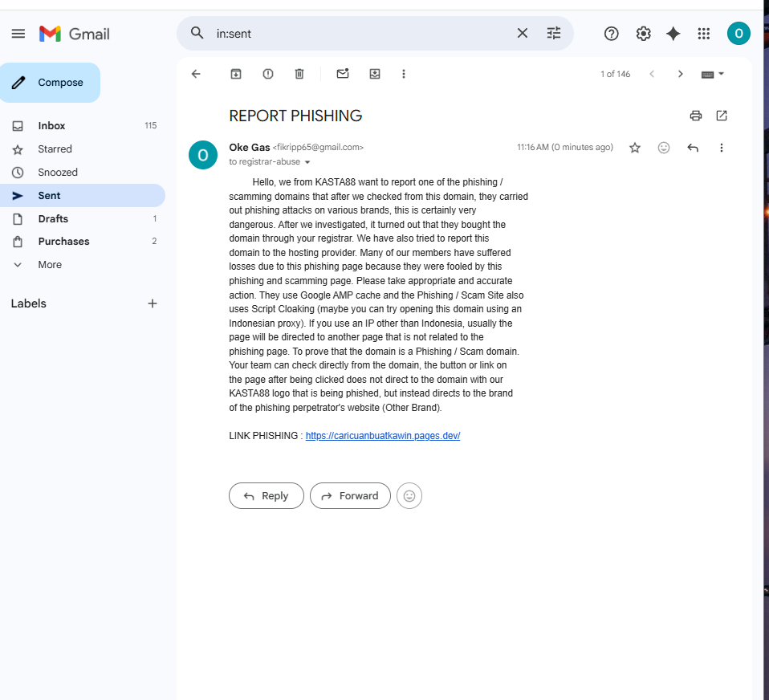Click the REPORT PHISHING subject

click(295, 116)
